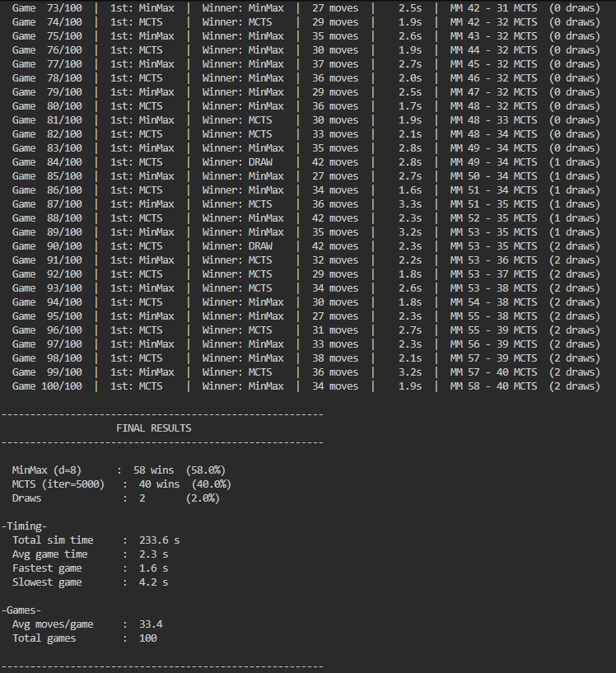Click the '58 wins' value
This screenshot has height=673, width=616.
[153, 470]
